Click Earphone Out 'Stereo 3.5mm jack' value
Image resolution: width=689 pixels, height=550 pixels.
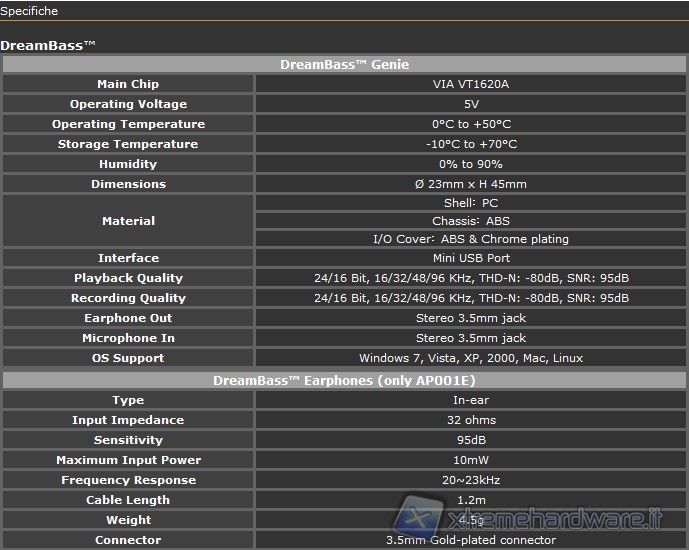pos(471,318)
